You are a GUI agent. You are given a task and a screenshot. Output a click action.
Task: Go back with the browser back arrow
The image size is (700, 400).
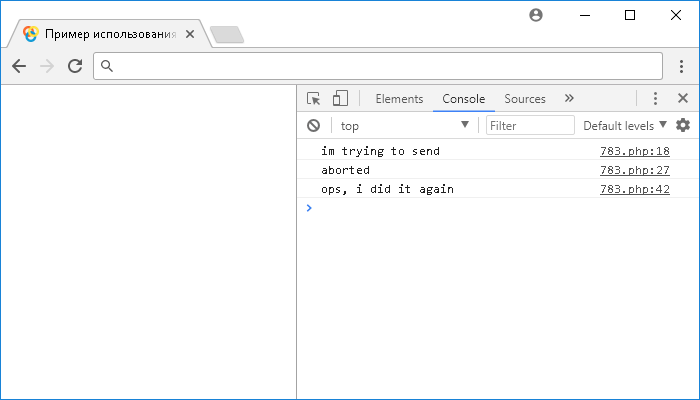pyautogui.click(x=19, y=66)
